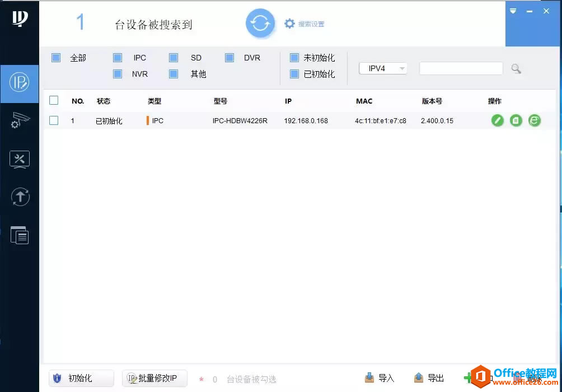Sort by the 状态 column header
The image size is (562, 392).
[104, 101]
